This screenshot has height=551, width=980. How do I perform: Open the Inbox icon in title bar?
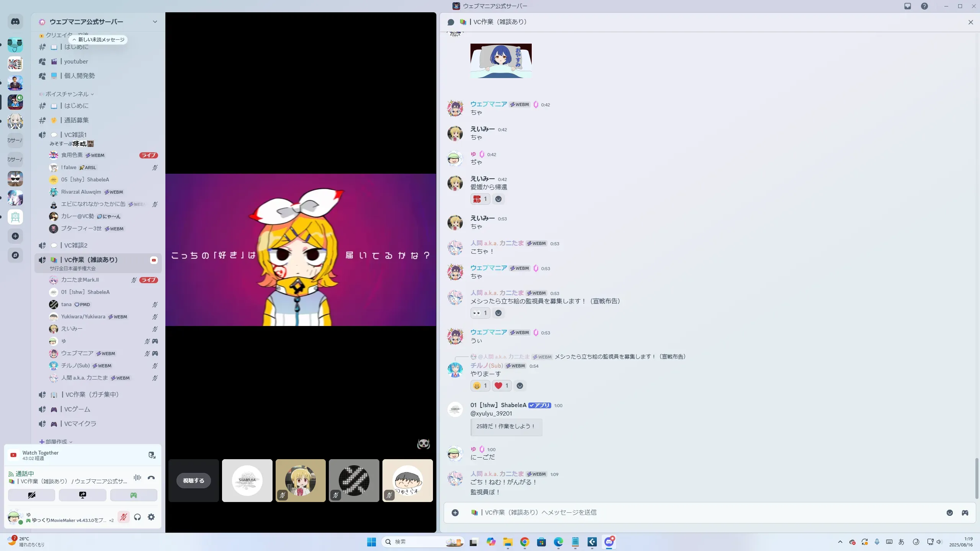click(x=908, y=6)
